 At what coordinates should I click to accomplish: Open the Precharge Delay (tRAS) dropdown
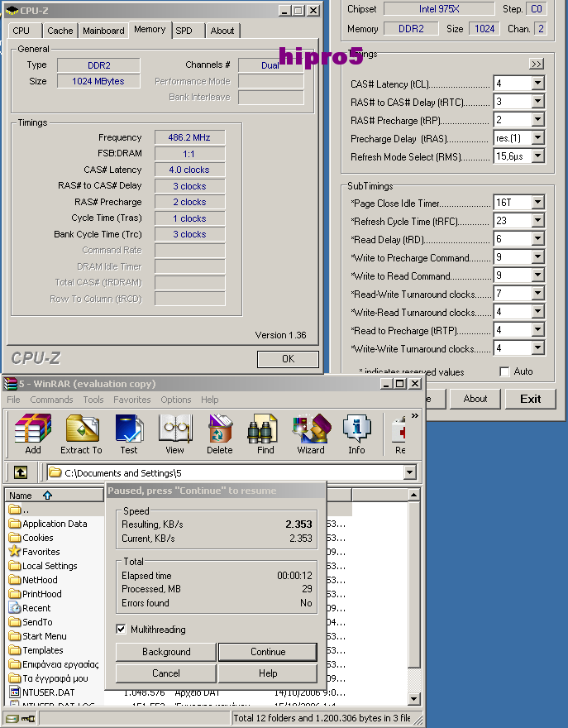pos(538,138)
